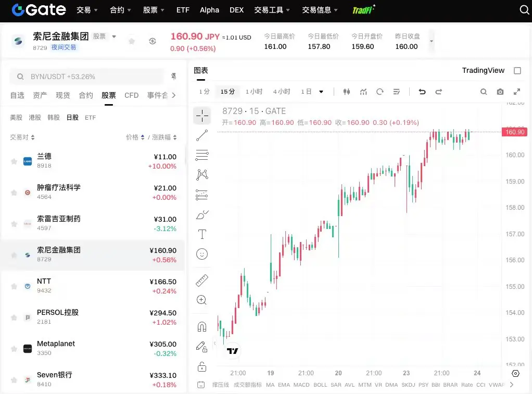Undo the last chart action
The height and width of the screenshot is (394, 532).
tap(422, 92)
